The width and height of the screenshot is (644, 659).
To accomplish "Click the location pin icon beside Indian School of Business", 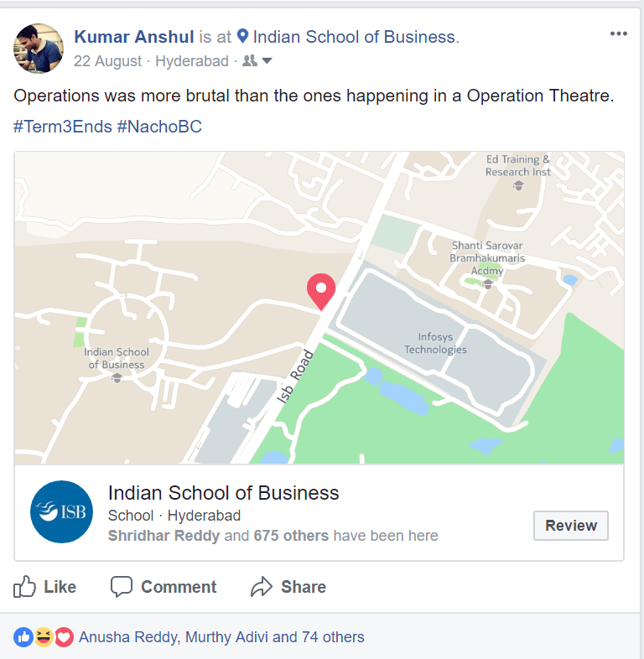I will (x=242, y=36).
